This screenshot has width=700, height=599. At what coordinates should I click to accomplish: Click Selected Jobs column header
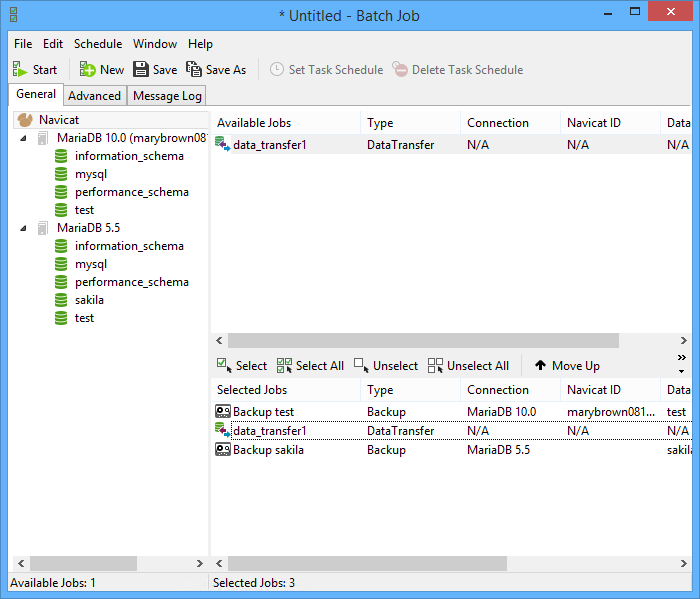click(285, 390)
